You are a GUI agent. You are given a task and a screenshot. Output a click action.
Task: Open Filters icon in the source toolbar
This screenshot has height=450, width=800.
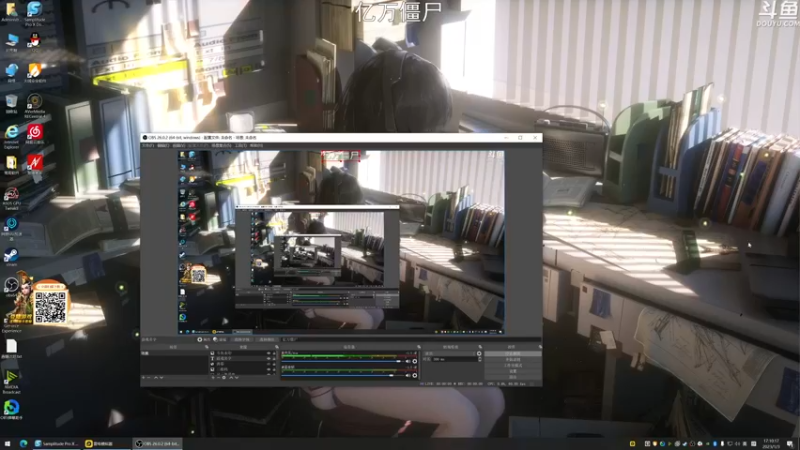click(x=215, y=340)
